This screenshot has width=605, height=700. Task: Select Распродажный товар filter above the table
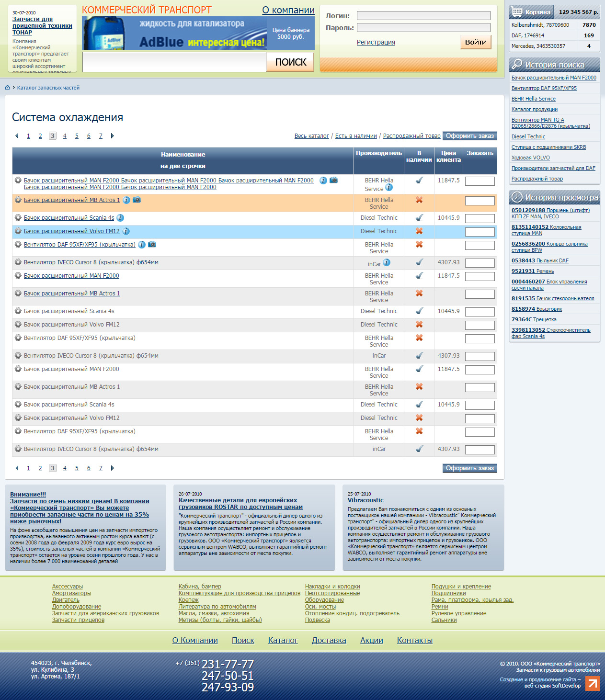coord(412,136)
